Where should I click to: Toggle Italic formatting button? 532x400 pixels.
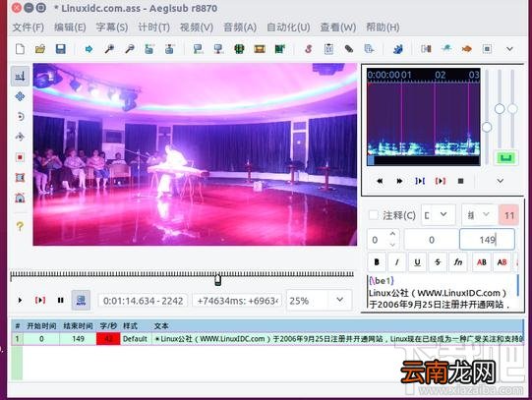pyautogui.click(x=396, y=262)
